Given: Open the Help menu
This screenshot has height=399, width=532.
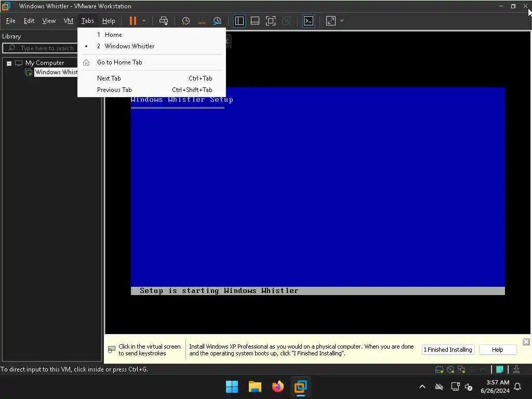Looking at the screenshot, I should (x=109, y=21).
